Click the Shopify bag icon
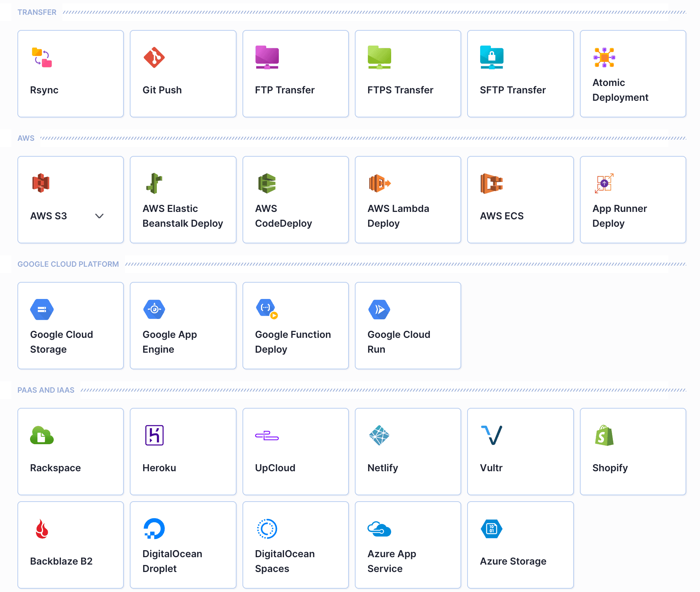Screen dimensions: 700x592 (x=604, y=435)
